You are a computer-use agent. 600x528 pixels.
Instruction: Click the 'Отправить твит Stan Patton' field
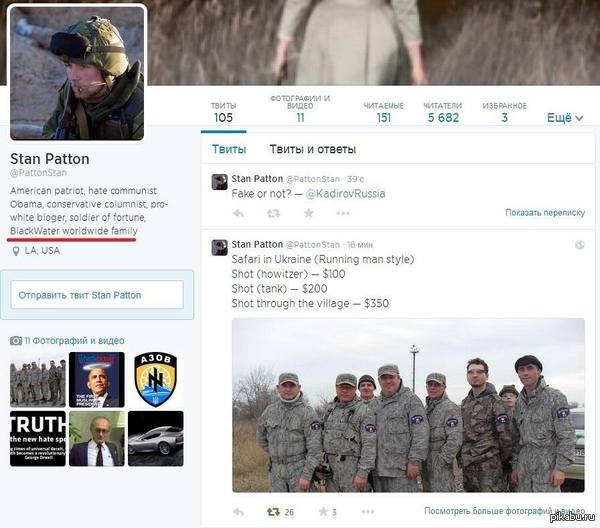(x=97, y=295)
